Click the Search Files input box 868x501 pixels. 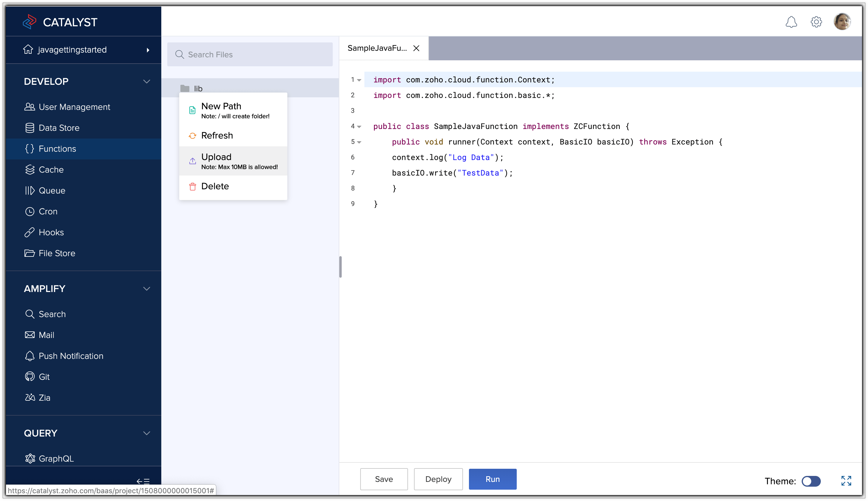click(250, 54)
